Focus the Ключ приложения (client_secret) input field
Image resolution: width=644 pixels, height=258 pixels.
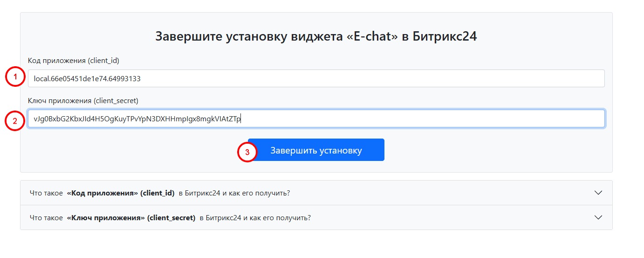coord(316,119)
